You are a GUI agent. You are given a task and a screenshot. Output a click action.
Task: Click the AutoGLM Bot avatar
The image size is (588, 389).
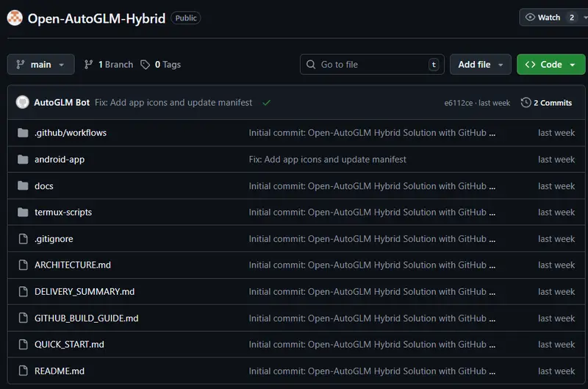[23, 103]
